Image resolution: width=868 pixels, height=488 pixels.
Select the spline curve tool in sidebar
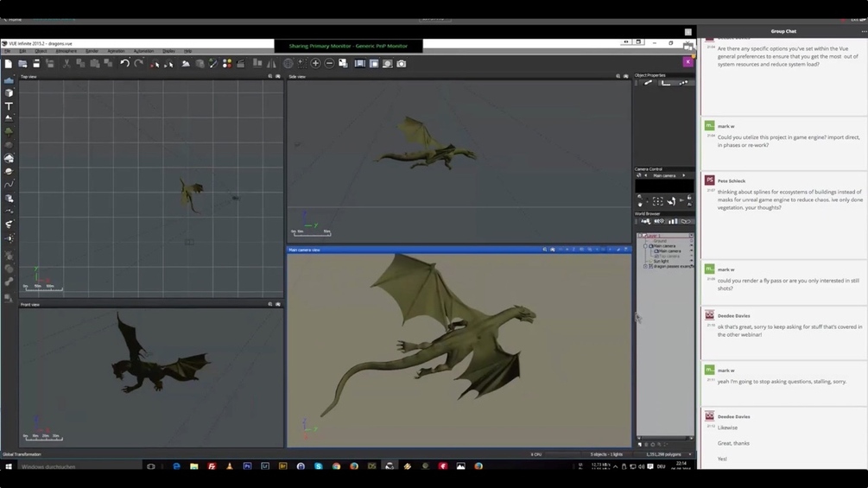9,184
